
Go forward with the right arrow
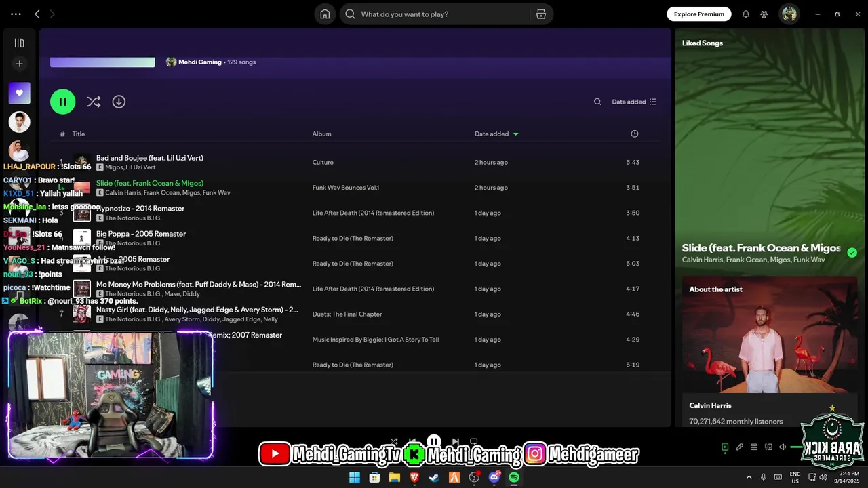pyautogui.click(x=52, y=14)
